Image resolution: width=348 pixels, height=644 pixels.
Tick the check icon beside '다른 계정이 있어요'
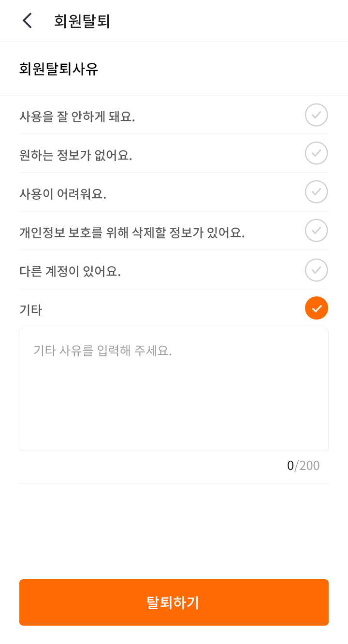pyautogui.click(x=316, y=270)
